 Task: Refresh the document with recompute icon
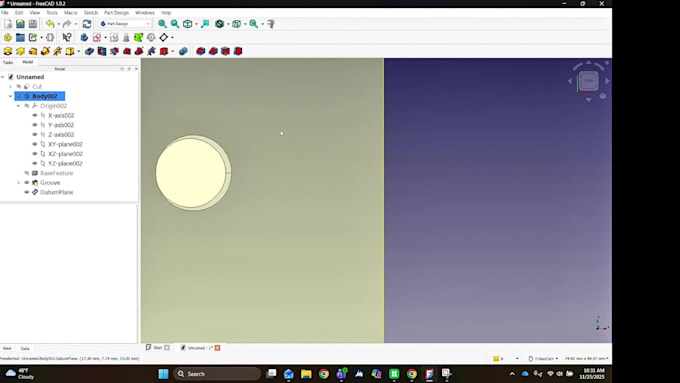(87, 24)
